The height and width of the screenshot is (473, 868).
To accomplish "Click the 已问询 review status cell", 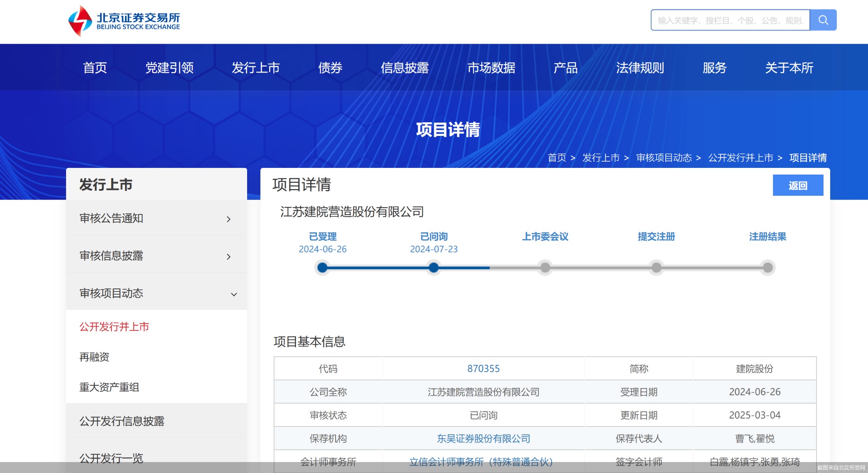I will 483,415.
